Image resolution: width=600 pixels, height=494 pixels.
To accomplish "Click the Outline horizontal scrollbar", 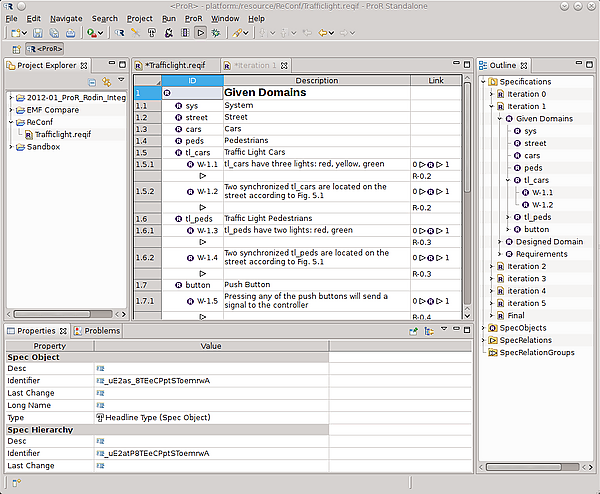I will [523, 467].
